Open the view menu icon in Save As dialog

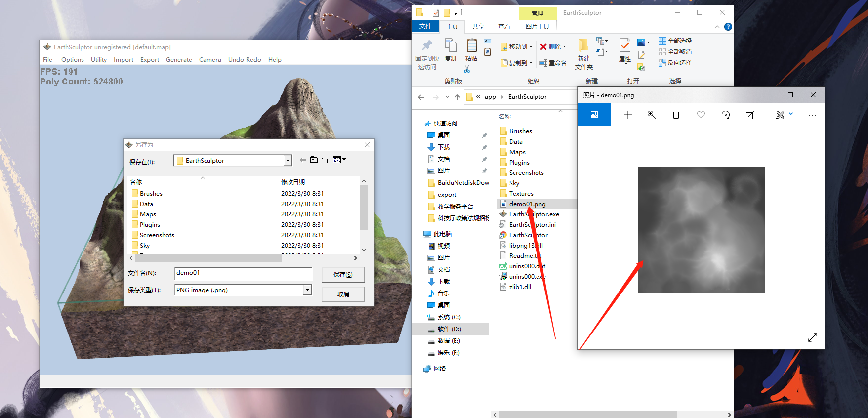(x=339, y=160)
